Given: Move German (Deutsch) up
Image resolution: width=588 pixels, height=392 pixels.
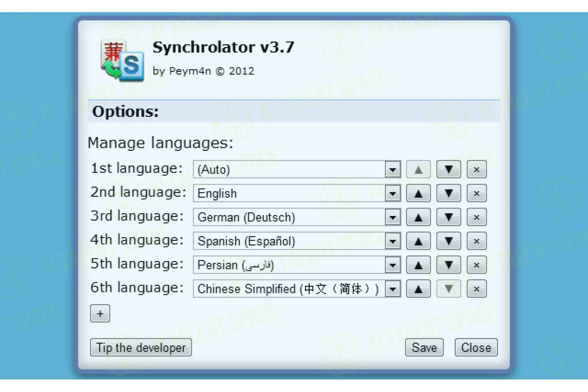Looking at the screenshot, I should [418, 218].
